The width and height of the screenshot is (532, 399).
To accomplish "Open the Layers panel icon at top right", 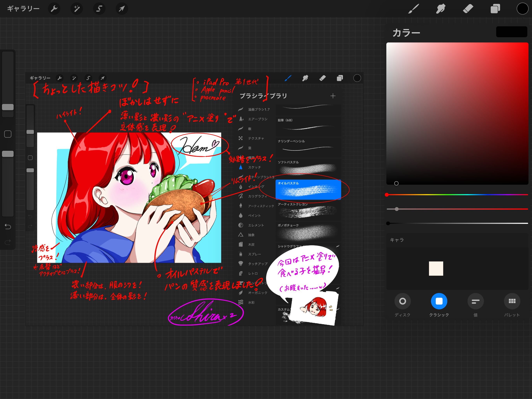I will coord(495,9).
